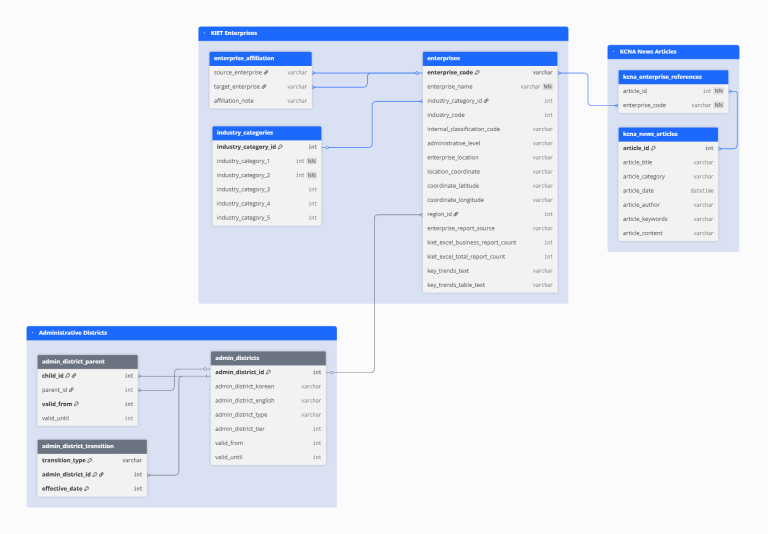This screenshot has height=534, width=768.
Task: Click the link icon beside source_enterprise
Action: click(266, 73)
